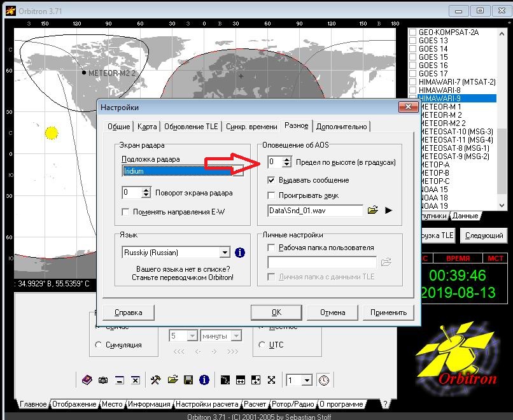Click the clock icon in bottom toolbar
Screen dimensions: 513x420
(x=324, y=380)
